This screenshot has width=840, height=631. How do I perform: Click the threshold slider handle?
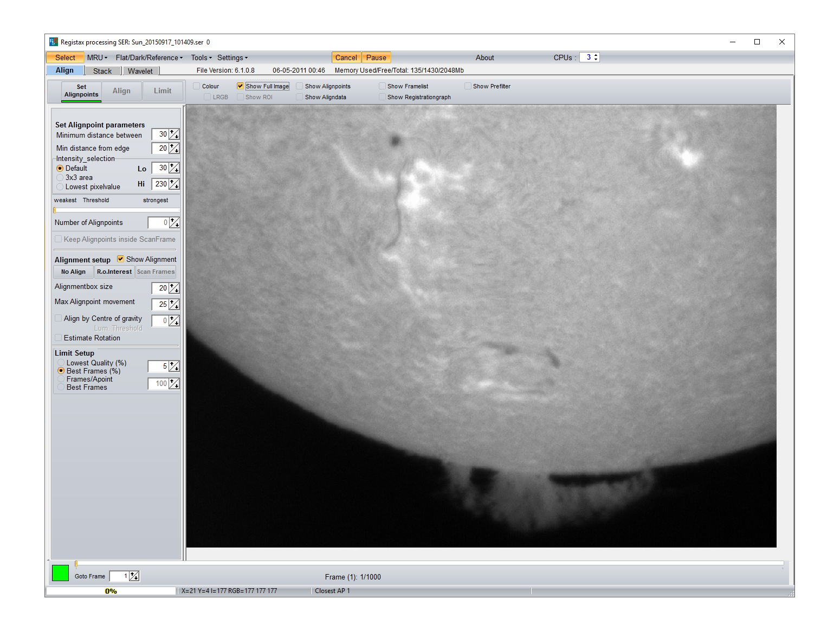(55, 210)
